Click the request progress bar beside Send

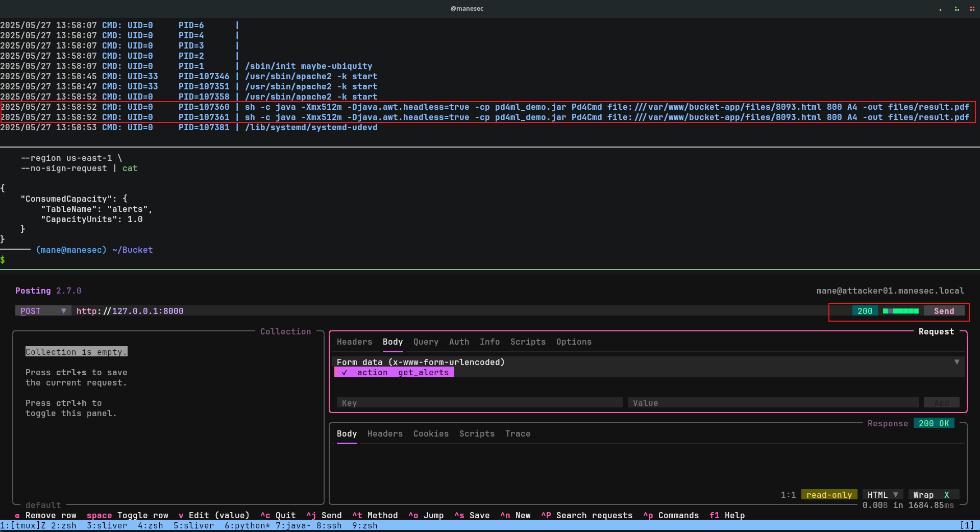[x=900, y=311]
